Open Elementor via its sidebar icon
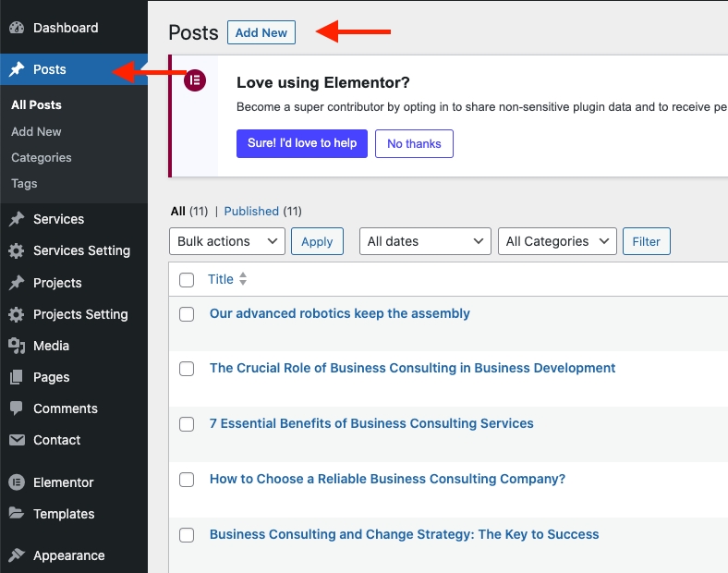 pos(16,482)
